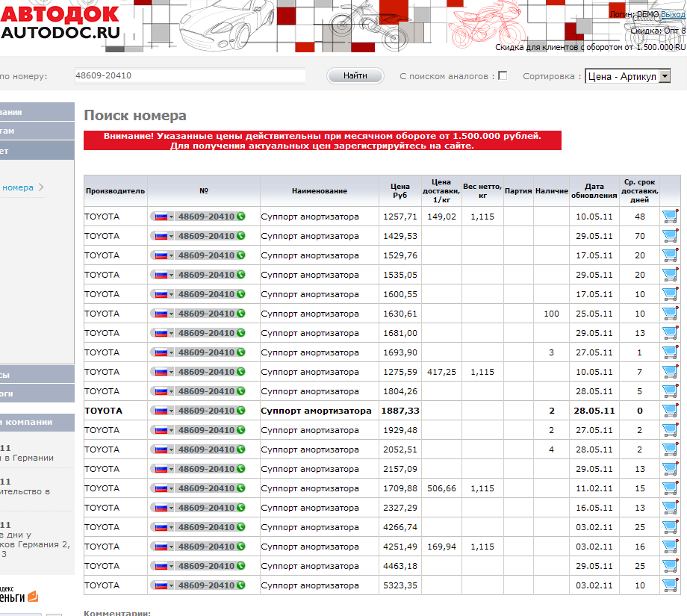Add the 5323,35 rub offer to cart
The width and height of the screenshot is (687, 616).
[669, 585]
